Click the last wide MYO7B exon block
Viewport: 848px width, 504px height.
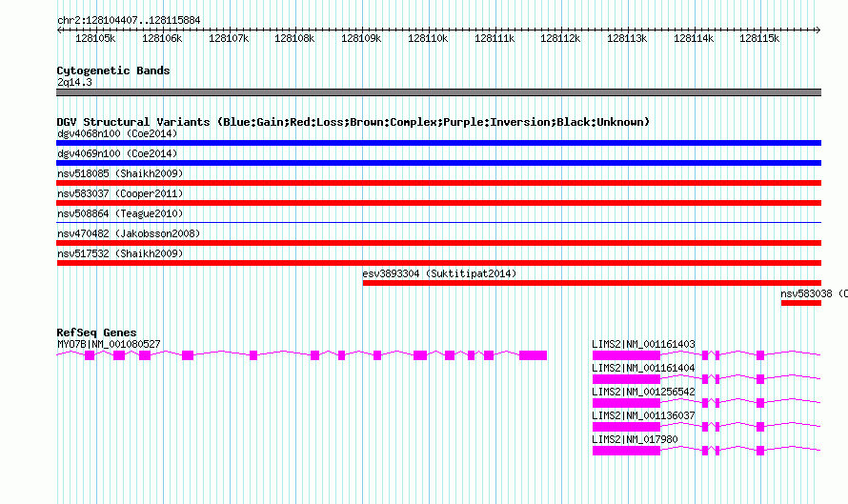tap(533, 355)
